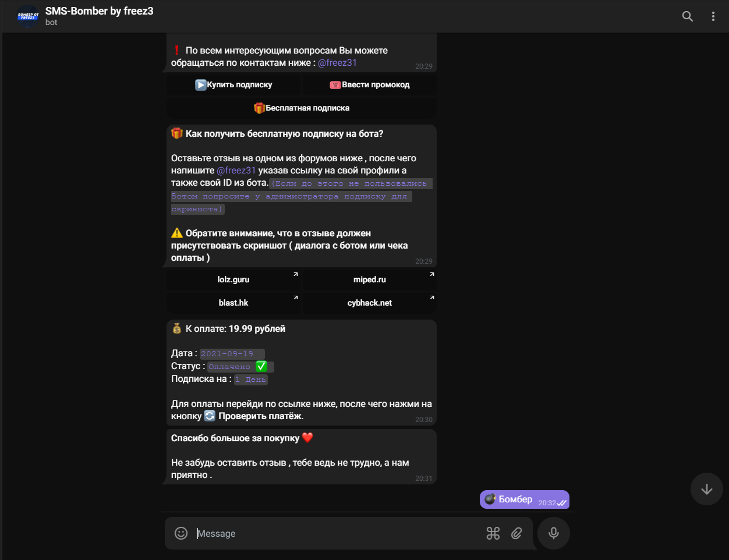The width and height of the screenshot is (729, 560).
Task: Open the miped.ru forum link button
Action: [x=370, y=280]
